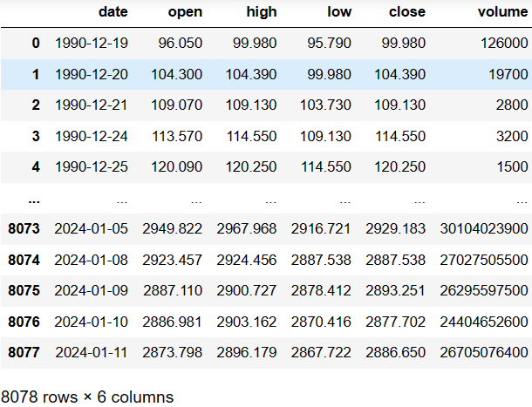Click high value 2967.968
Image resolution: width=532 pixels, height=407 pixels.
[247, 228]
